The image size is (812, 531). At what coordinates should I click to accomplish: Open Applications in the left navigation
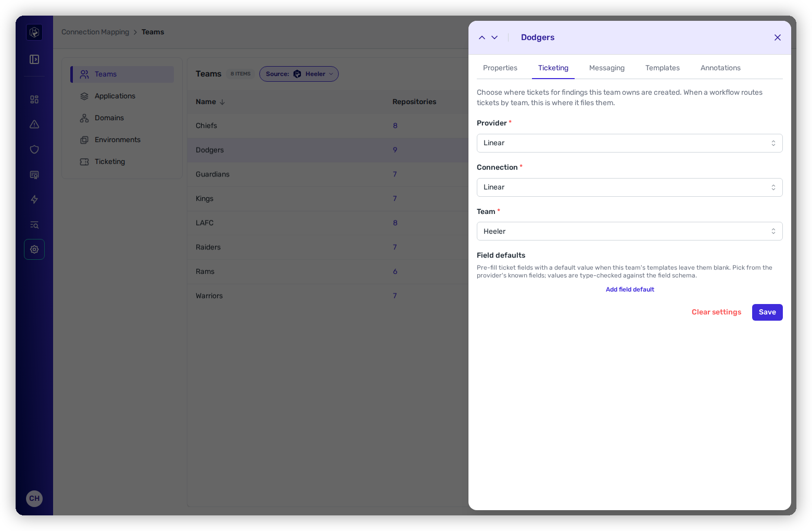(x=123, y=96)
